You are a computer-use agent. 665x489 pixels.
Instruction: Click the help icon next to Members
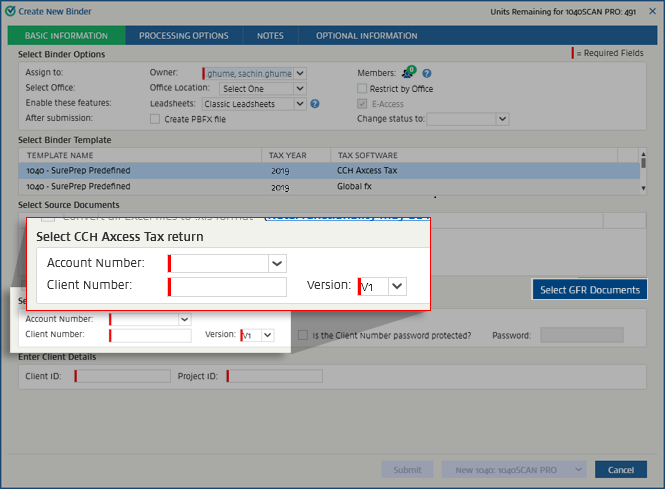click(x=427, y=73)
